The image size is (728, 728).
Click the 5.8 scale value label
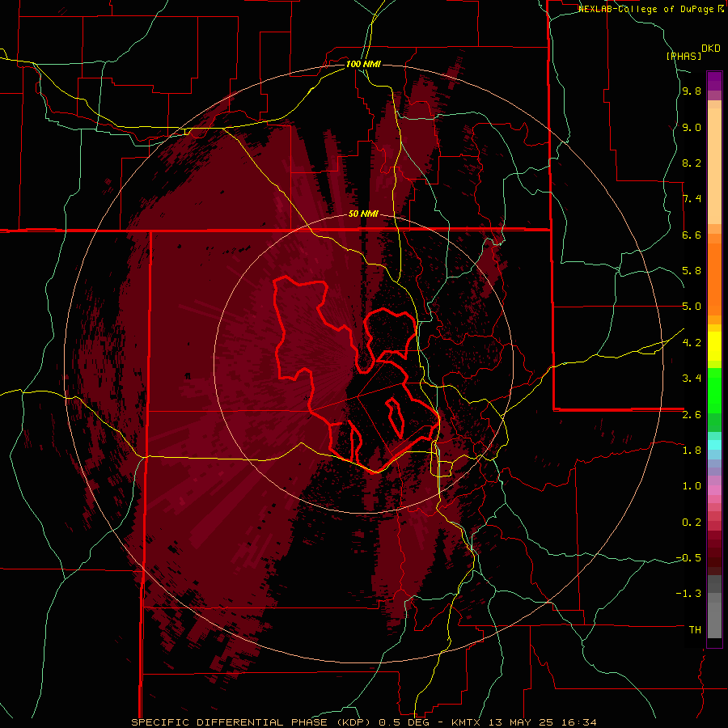click(692, 271)
